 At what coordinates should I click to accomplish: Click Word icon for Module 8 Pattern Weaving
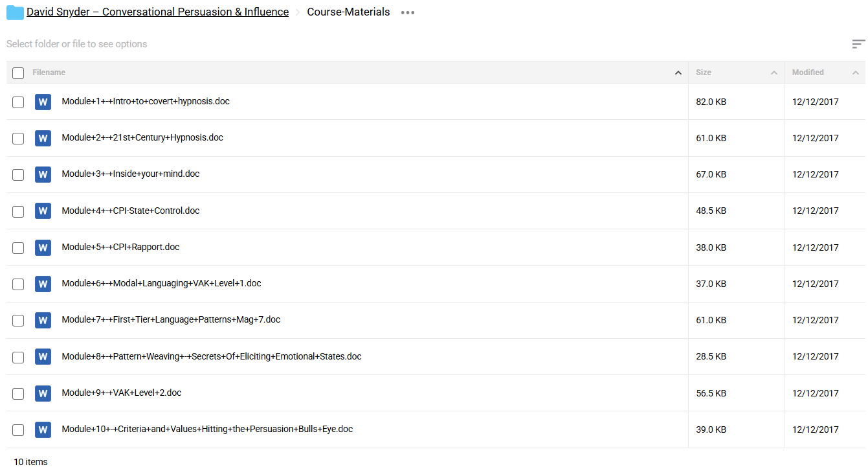click(43, 357)
